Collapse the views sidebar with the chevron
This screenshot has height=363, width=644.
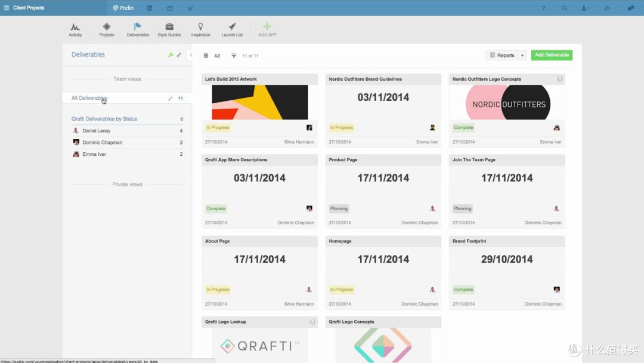[x=191, y=55]
